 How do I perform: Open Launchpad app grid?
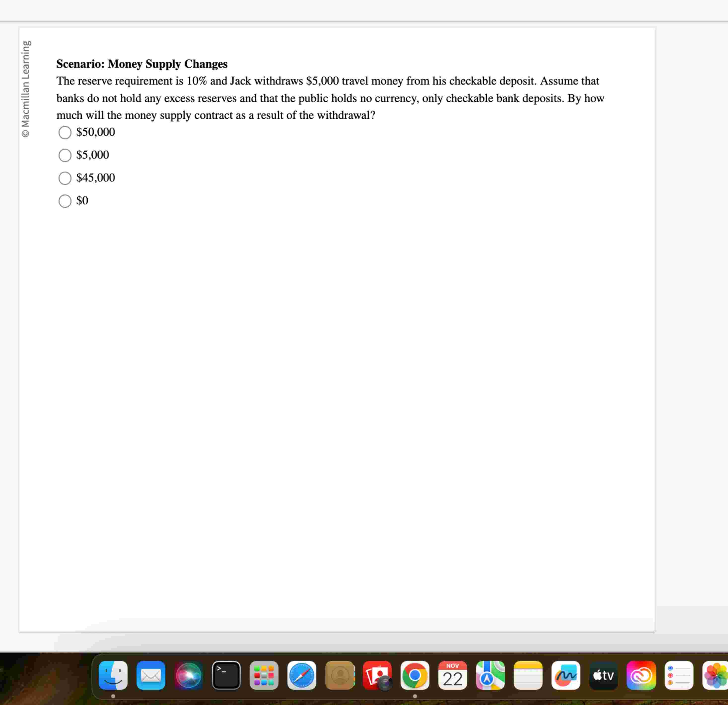[x=264, y=675]
